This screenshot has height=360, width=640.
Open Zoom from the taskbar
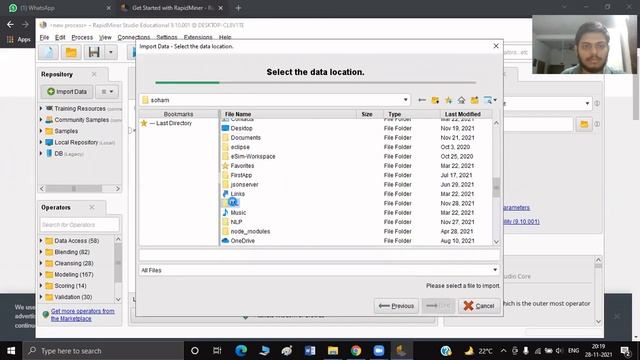379,351
